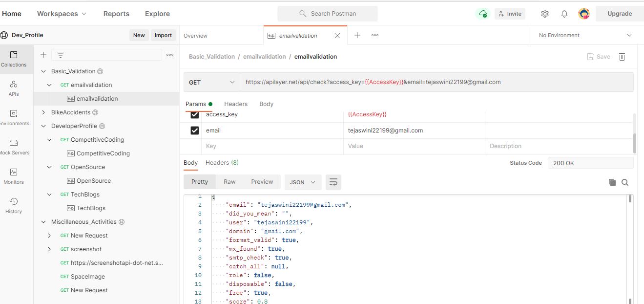
Task: Open the APIs sidebar panel
Action: click(14, 88)
